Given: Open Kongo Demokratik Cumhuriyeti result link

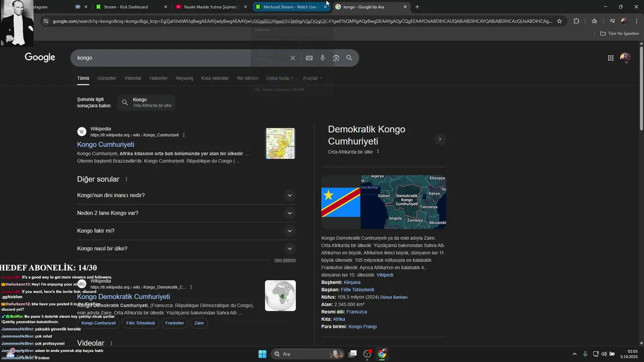Looking at the screenshot, I should (123, 297).
